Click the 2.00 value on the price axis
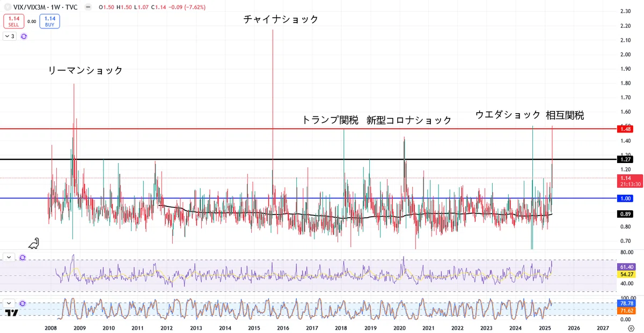Screen dimensions: 644x333 click(x=625, y=54)
